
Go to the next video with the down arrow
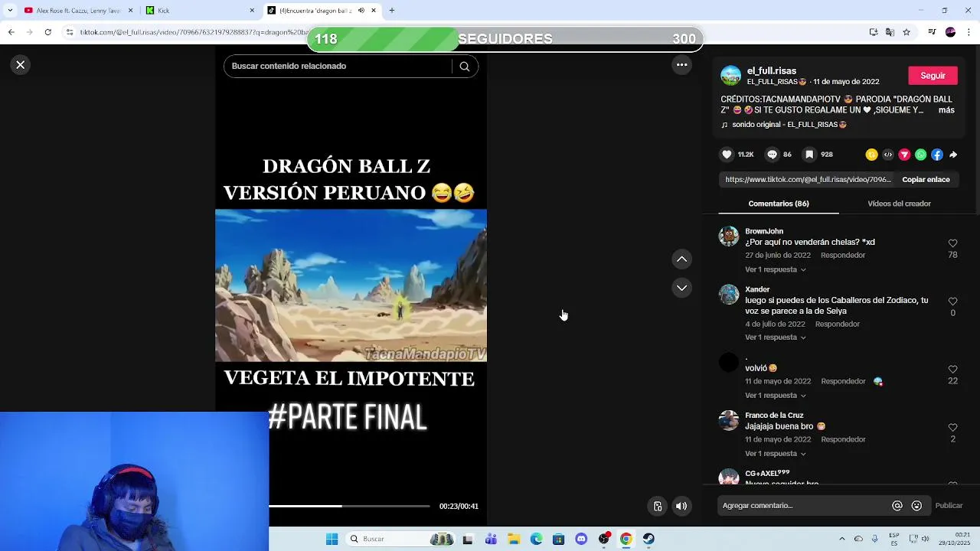681,288
